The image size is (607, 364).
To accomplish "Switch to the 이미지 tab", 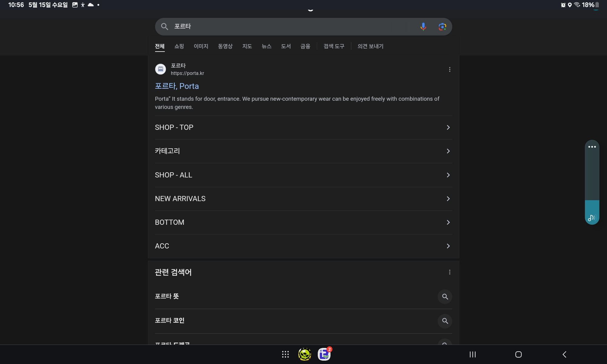I will click(201, 46).
